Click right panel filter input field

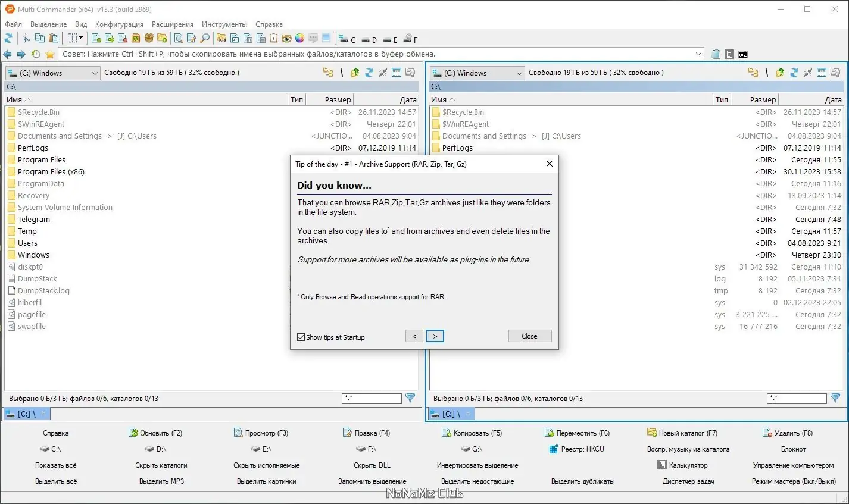point(797,398)
